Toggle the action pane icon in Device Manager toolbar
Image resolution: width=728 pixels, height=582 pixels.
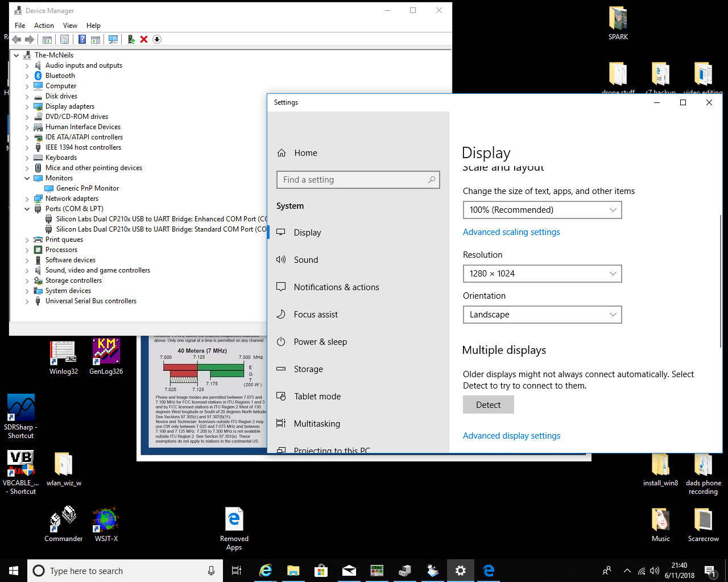click(96, 39)
